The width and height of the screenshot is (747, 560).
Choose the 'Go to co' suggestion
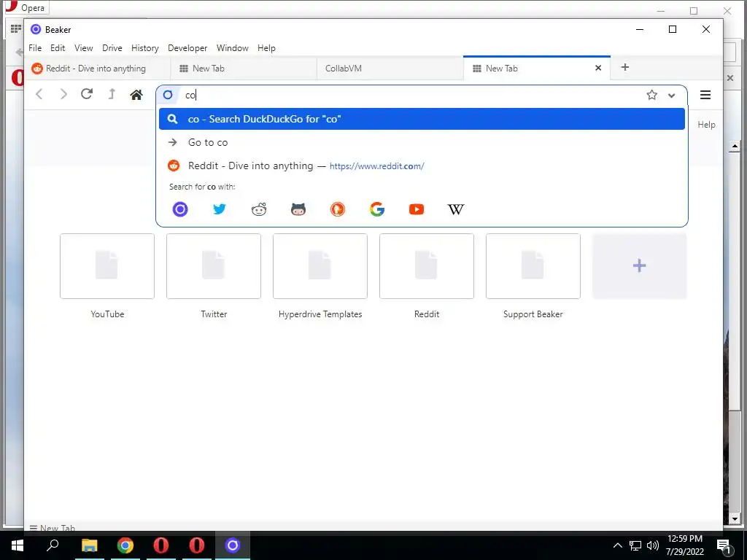coord(422,142)
